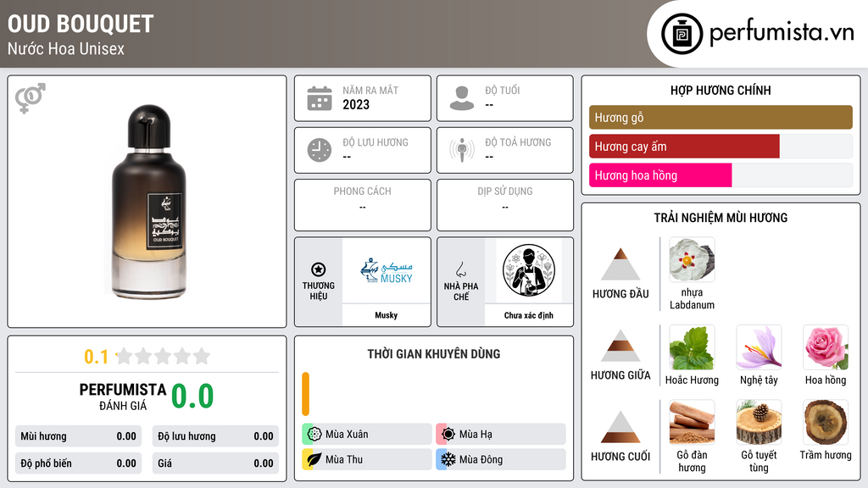
Task: Click the Hương Giữa label
Action: coord(620,375)
